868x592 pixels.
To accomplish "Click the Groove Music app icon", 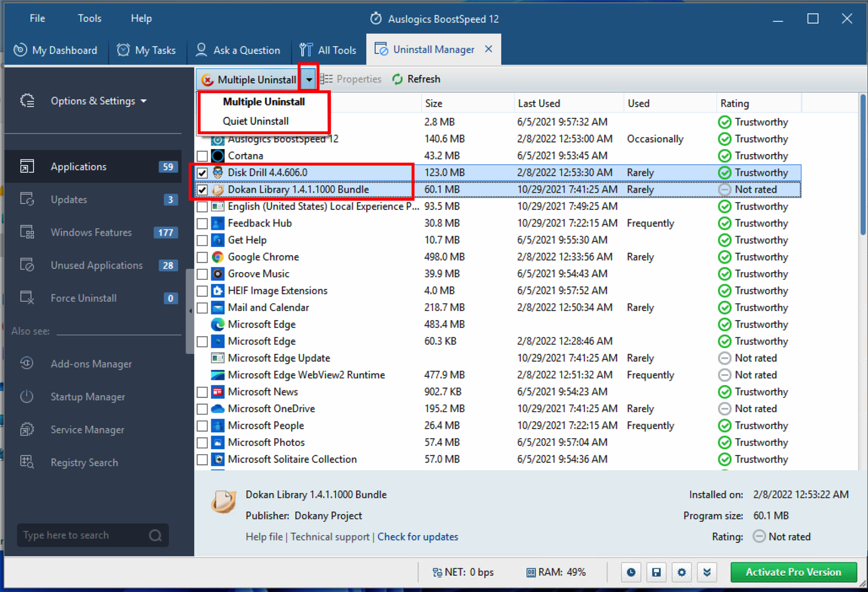I will tap(218, 274).
